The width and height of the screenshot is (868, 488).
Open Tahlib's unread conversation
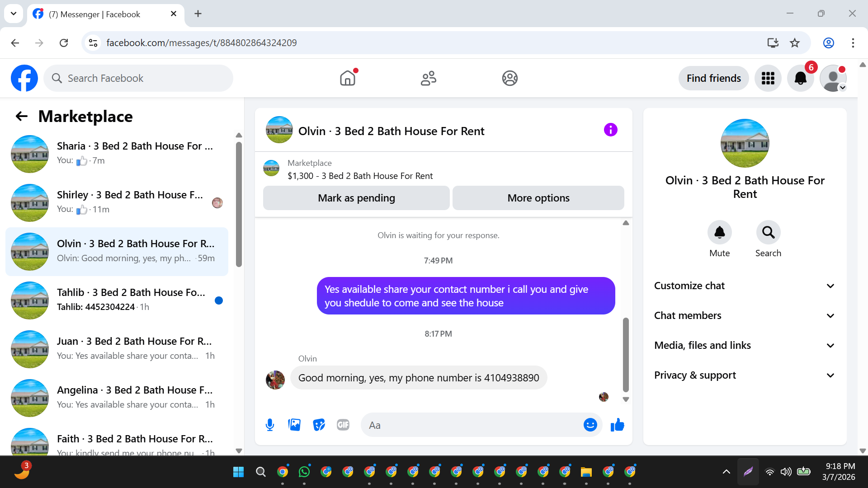pos(117,300)
